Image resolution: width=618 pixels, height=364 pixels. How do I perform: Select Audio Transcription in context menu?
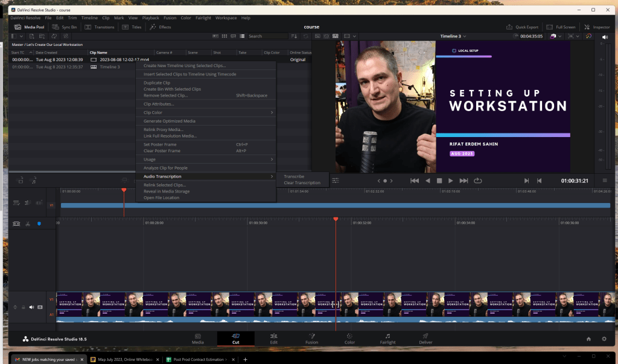pos(206,176)
